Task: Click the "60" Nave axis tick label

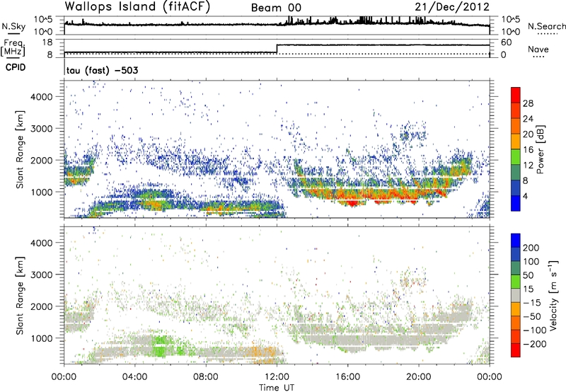Action: (x=507, y=42)
